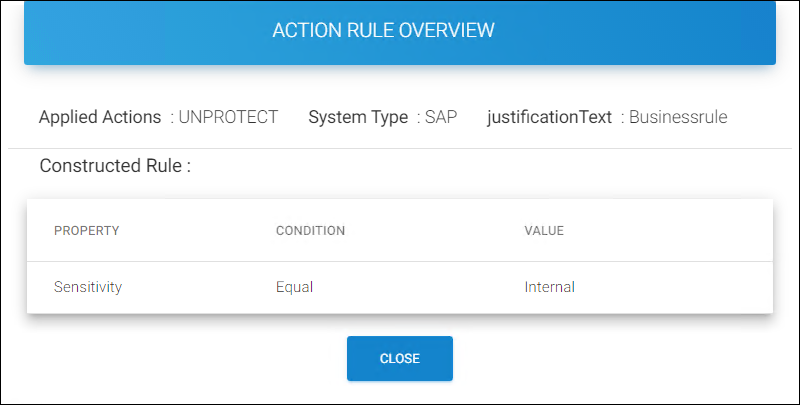Click the blue dialog title banner

click(399, 33)
